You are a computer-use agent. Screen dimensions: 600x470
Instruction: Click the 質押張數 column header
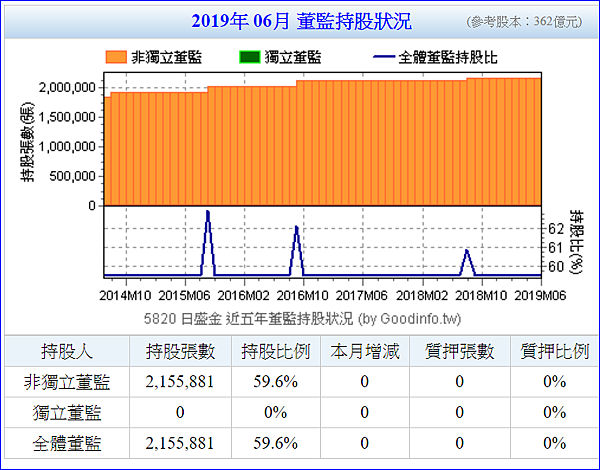click(460, 351)
